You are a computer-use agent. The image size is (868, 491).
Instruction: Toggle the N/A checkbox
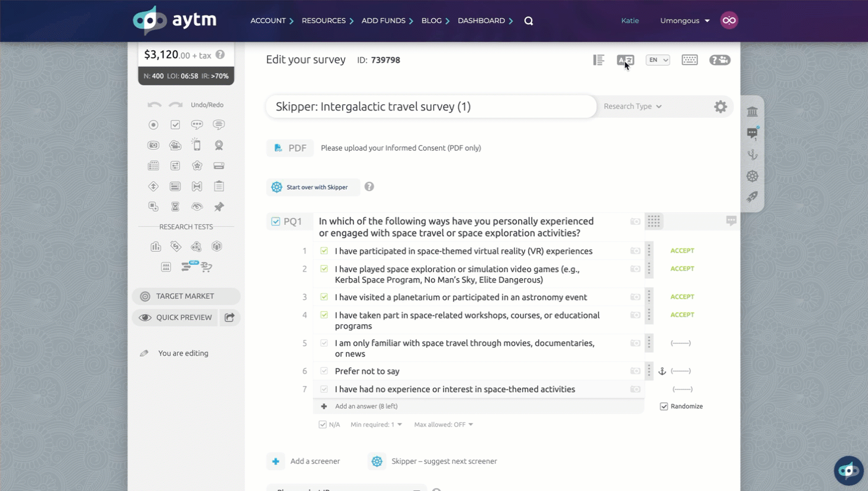323,425
